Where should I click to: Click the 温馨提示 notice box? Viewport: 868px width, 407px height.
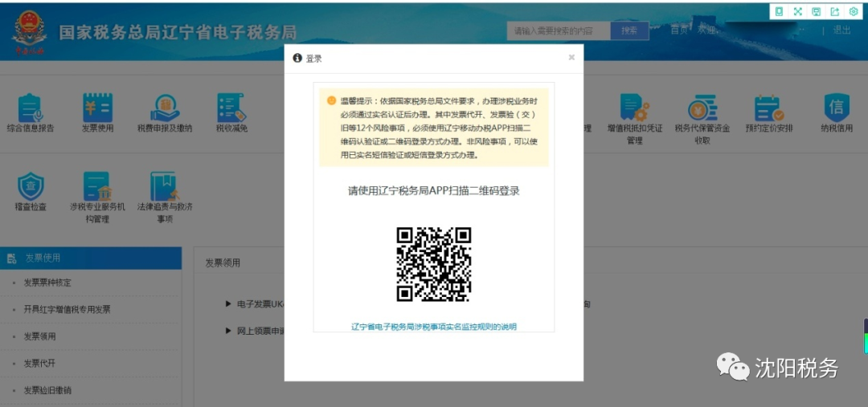pyautogui.click(x=434, y=128)
